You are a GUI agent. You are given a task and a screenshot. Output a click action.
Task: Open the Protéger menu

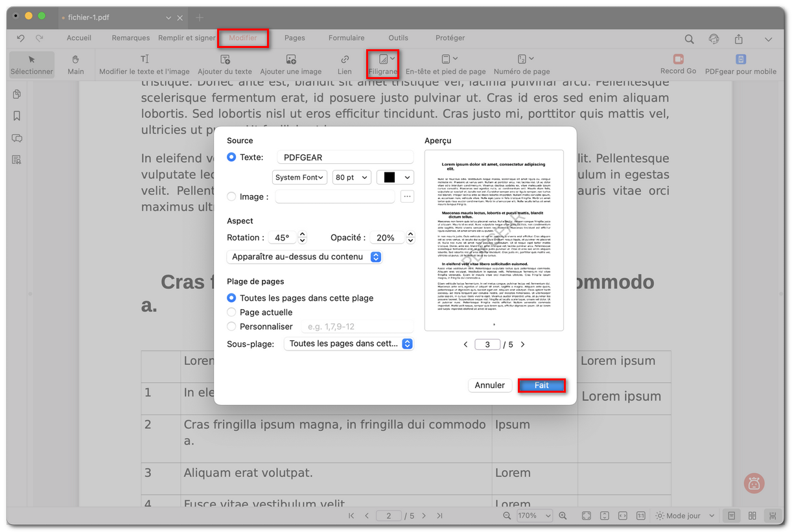[x=450, y=38]
